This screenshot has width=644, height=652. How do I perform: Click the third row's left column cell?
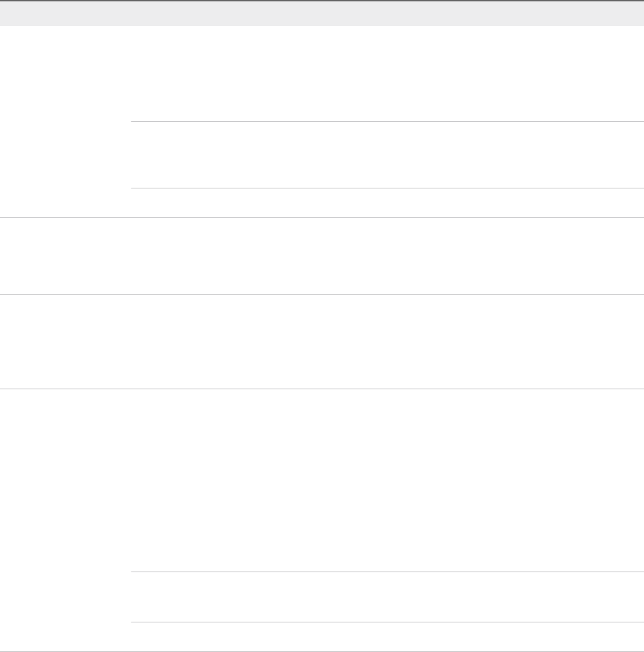click(65, 343)
